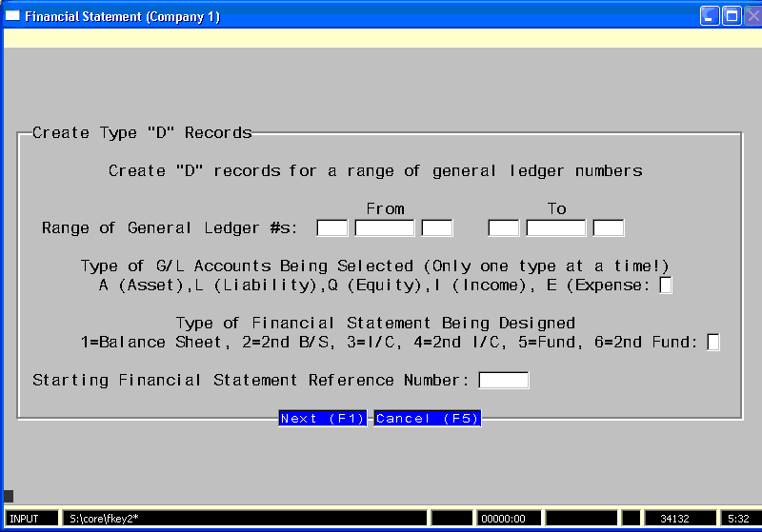Maximize the Financial Statement window

pos(731,16)
